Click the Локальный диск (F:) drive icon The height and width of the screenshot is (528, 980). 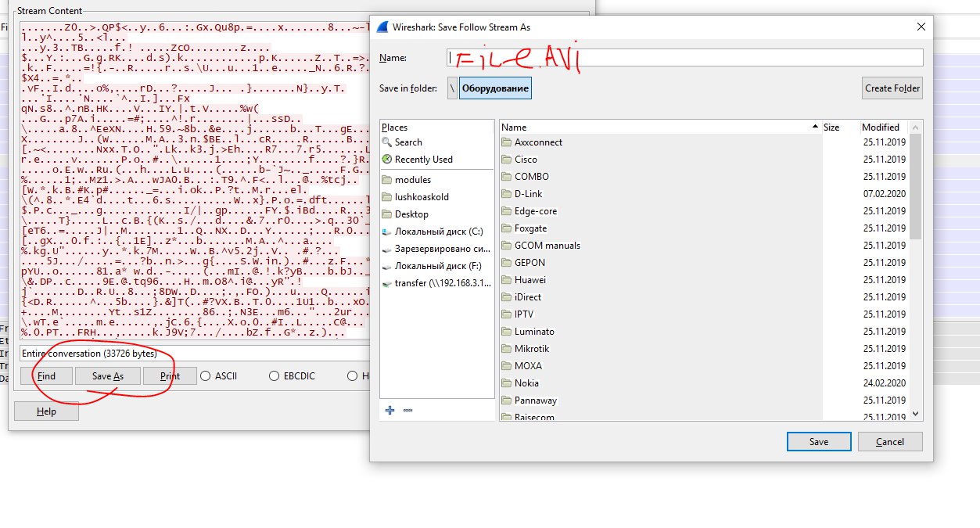(386, 266)
